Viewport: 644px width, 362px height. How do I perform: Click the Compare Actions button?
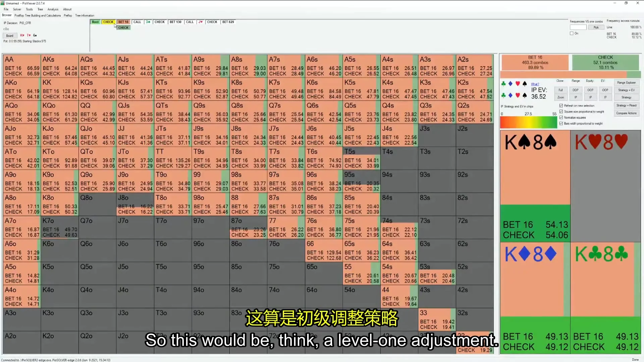[626, 113]
